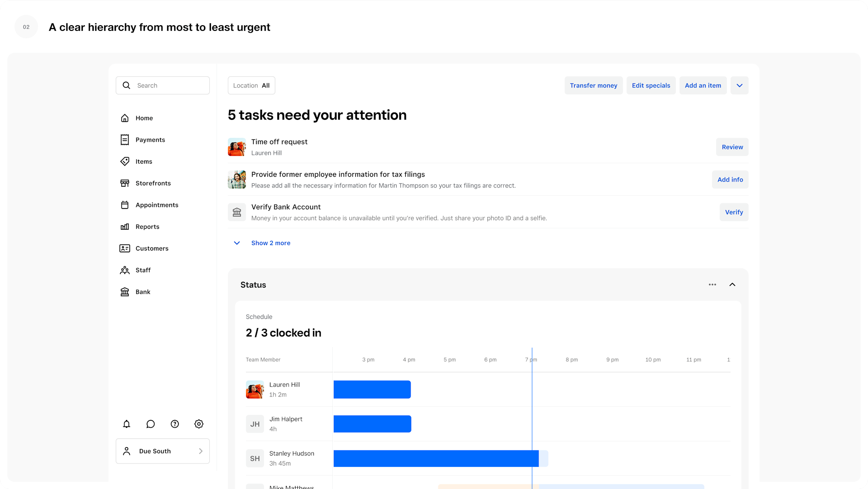The height and width of the screenshot is (489, 868).
Task: Click the Stanley Hudson name in schedule
Action: pyautogui.click(x=292, y=453)
